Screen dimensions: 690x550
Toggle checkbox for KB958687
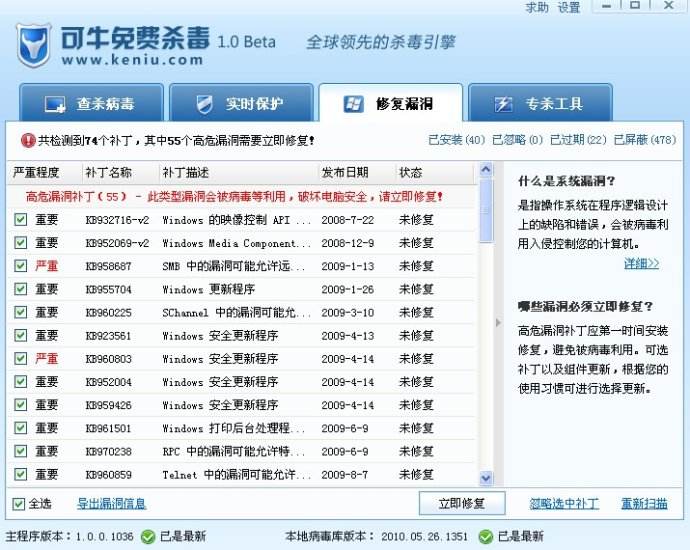click(x=21, y=266)
